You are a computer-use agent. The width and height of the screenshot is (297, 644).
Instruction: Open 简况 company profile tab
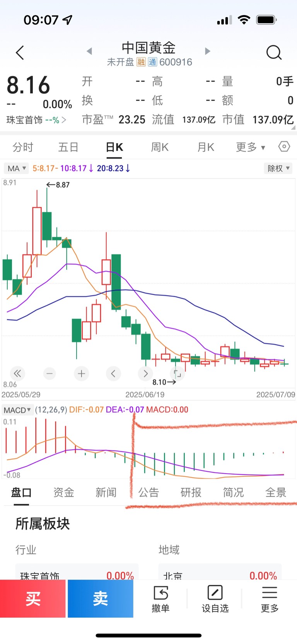point(233,493)
